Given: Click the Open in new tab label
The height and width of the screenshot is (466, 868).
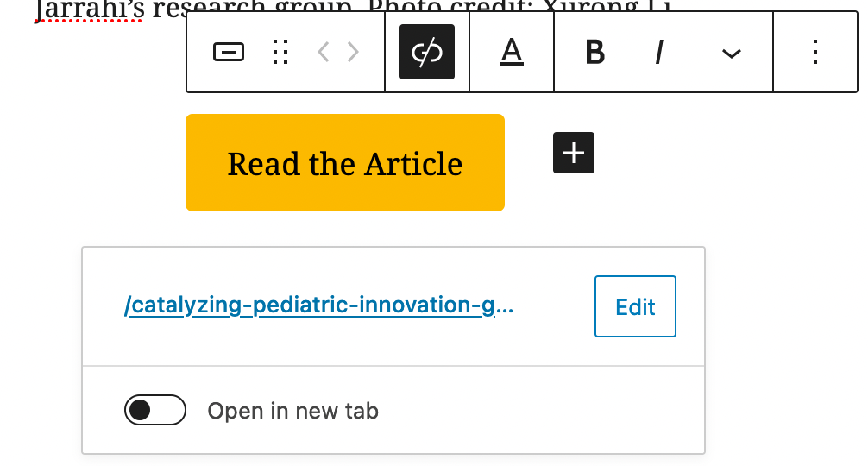Looking at the screenshot, I should coord(293,411).
